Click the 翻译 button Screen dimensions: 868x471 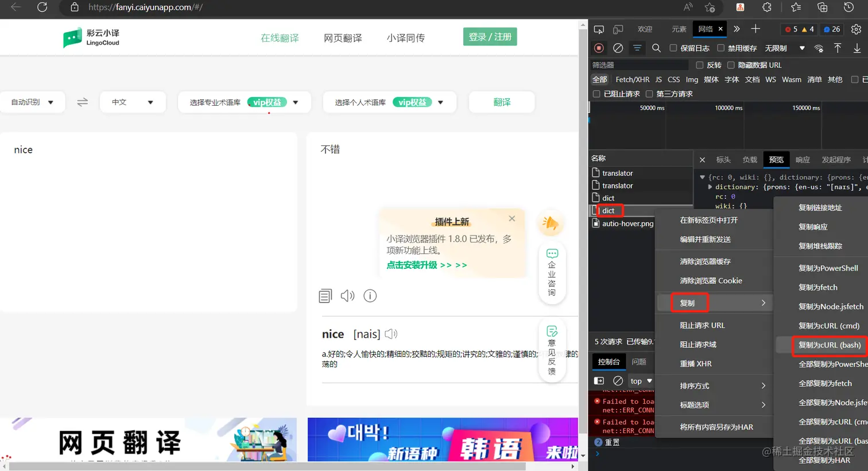coord(502,102)
